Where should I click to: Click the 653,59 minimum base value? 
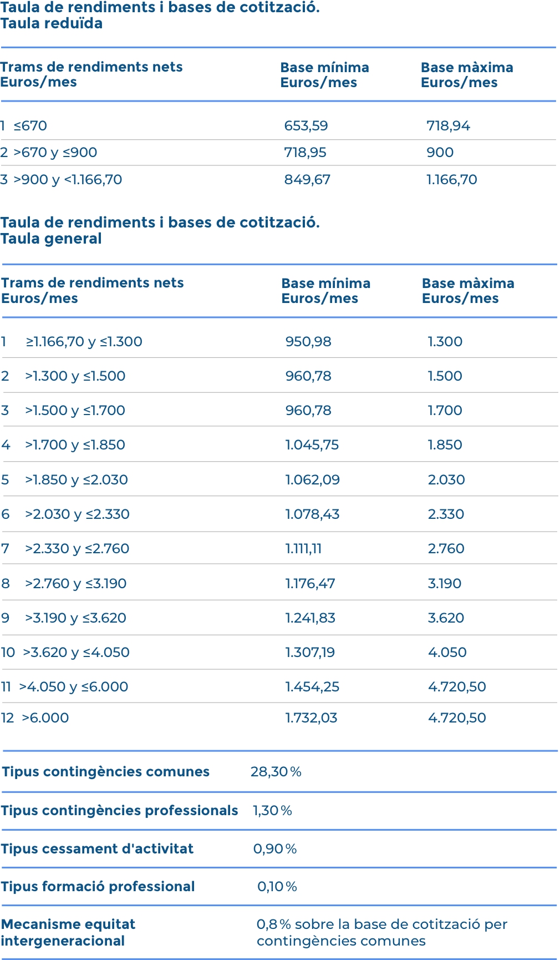pyautogui.click(x=306, y=126)
